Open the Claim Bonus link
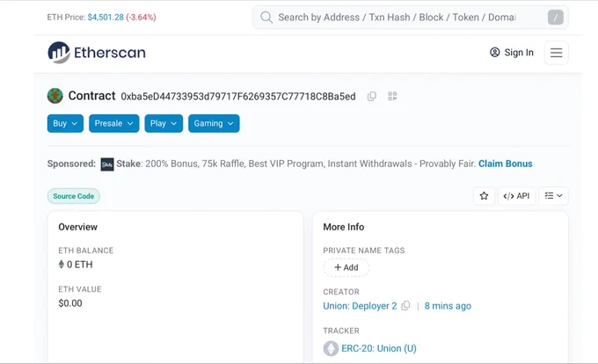 pos(506,164)
